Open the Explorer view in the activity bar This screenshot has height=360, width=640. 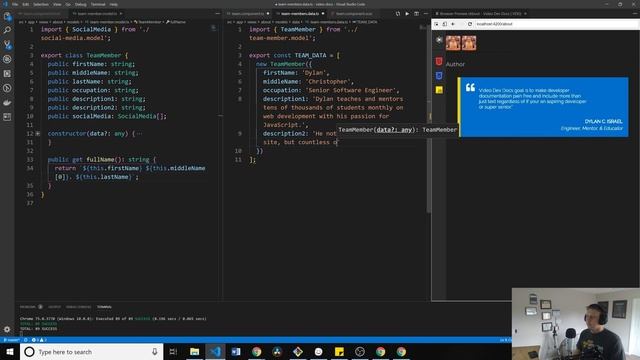[7, 16]
